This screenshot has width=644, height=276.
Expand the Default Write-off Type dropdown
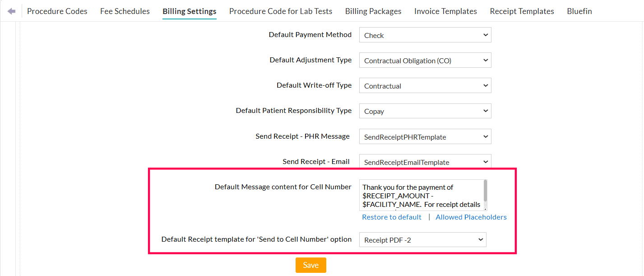[x=424, y=85]
